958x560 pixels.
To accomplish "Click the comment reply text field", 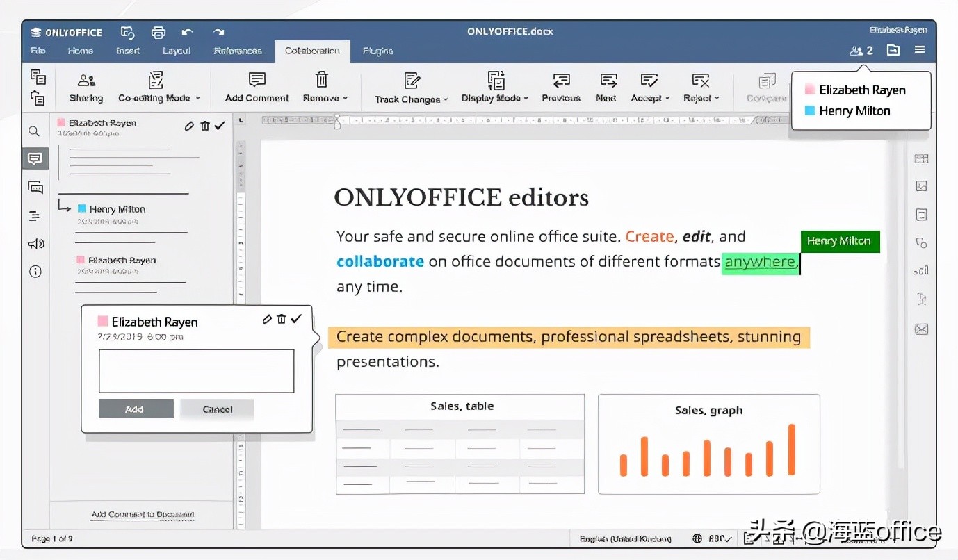I will [196, 371].
